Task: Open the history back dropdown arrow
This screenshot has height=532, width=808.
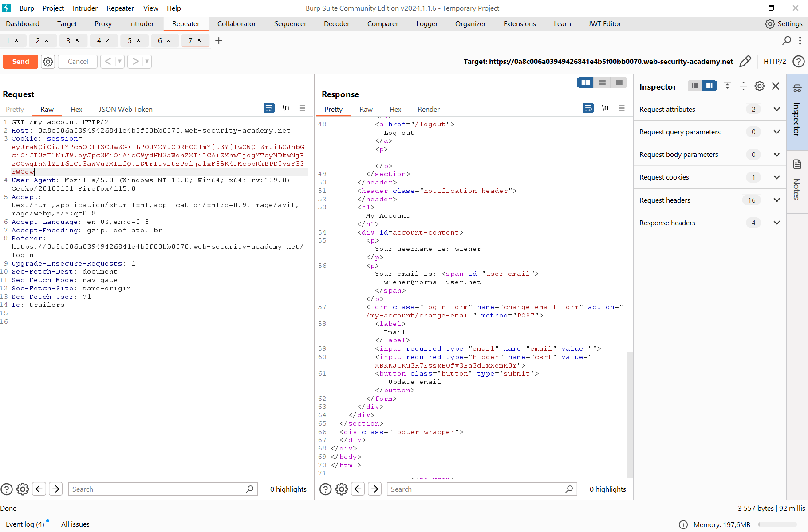Action: point(119,62)
